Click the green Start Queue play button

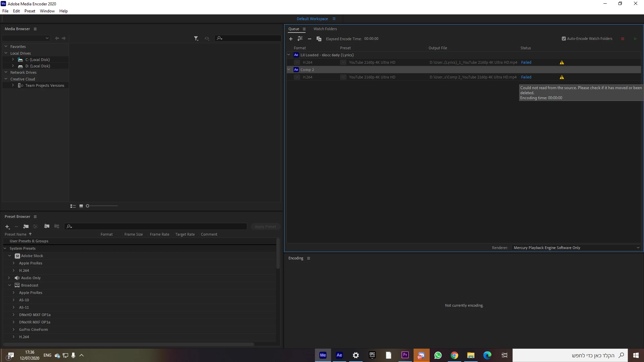click(x=635, y=39)
